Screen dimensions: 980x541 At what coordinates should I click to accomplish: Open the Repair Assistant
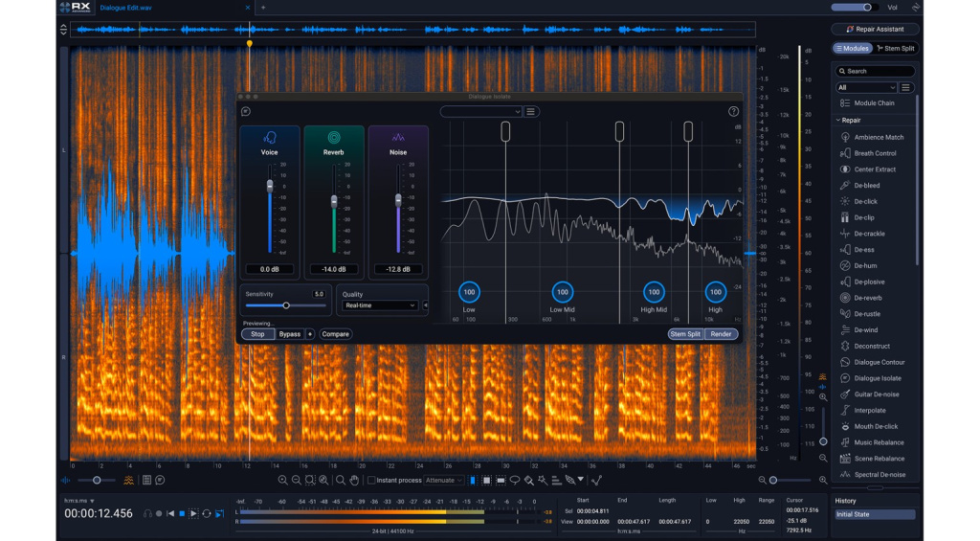tap(875, 29)
